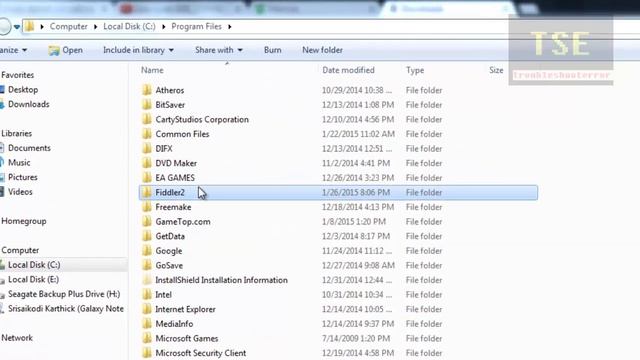Select Computer in navigation pane
The height and width of the screenshot is (360, 640).
coord(20,250)
